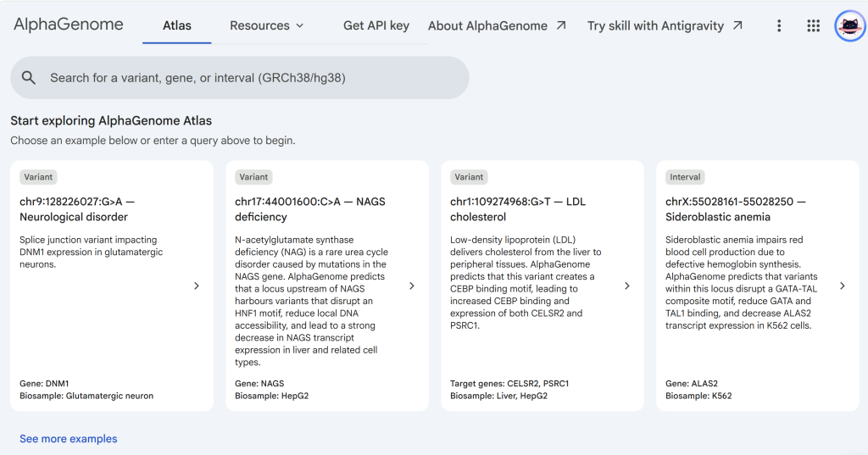868x455 pixels.
Task: Click the AlphaGenome logo text
Action: pos(69,25)
